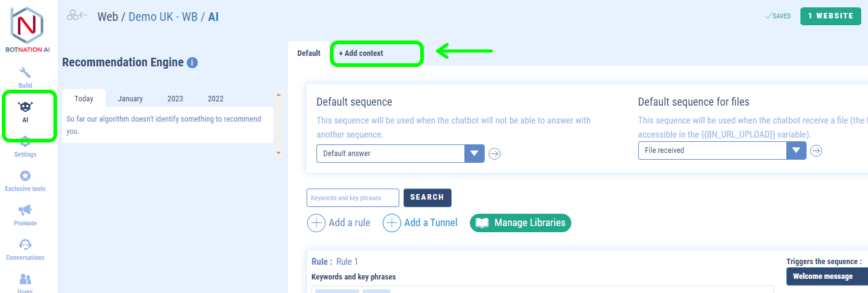The width and height of the screenshot is (868, 293).
Task: Click the Botnation AI logo
Action: click(x=28, y=31)
